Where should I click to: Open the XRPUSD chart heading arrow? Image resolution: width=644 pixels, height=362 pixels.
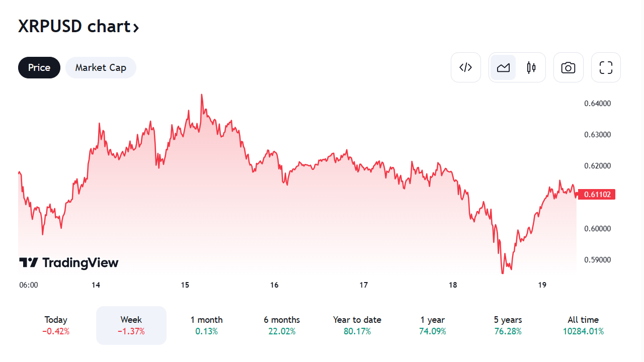click(x=136, y=27)
